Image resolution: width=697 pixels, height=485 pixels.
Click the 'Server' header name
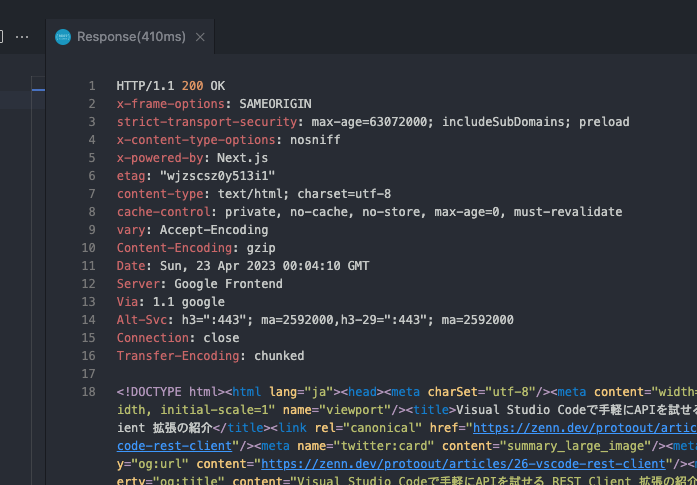click(x=138, y=284)
